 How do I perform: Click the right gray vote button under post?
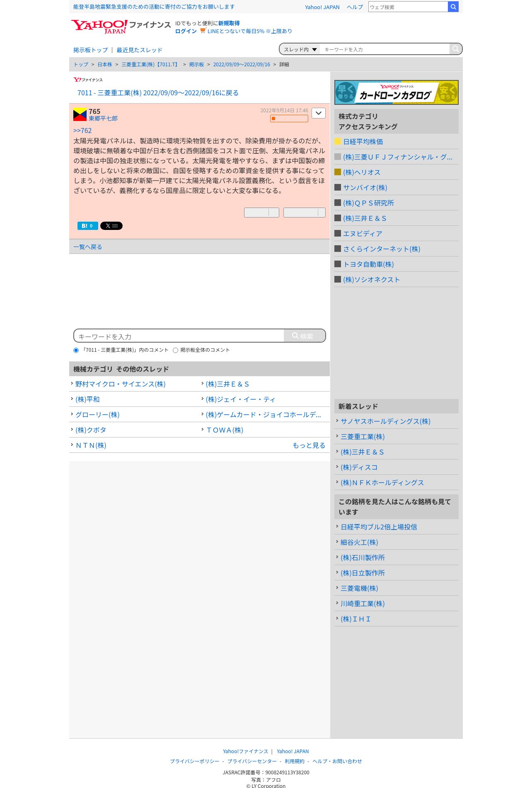point(305,213)
